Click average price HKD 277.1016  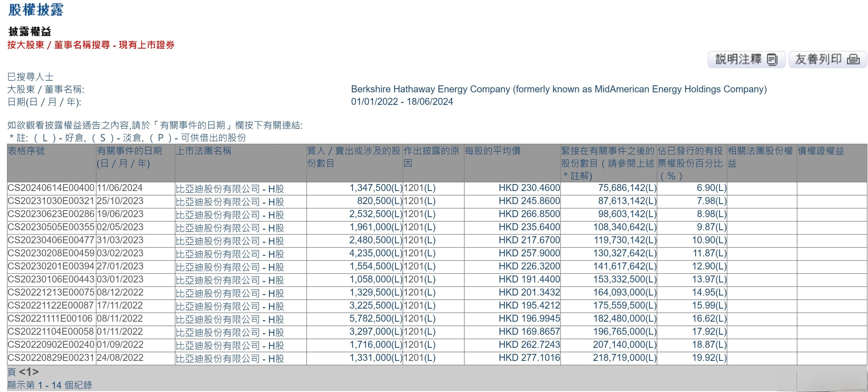(529, 358)
